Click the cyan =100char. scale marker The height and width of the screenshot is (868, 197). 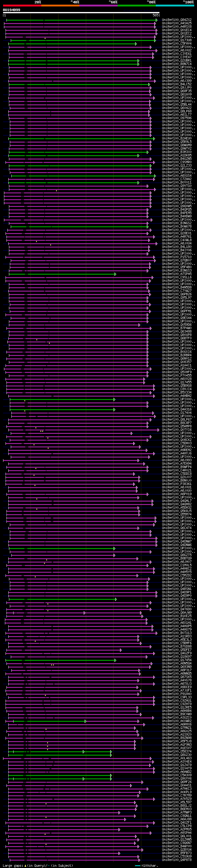tap(137, 866)
